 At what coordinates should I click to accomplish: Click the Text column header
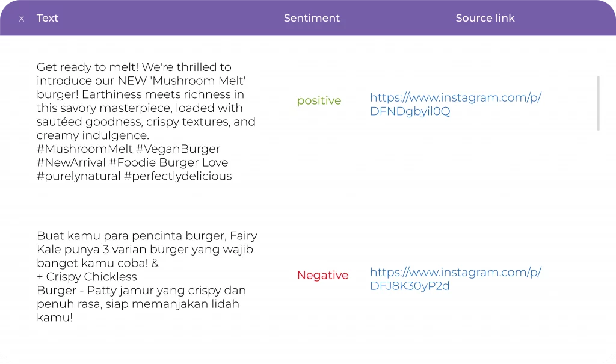pyautogui.click(x=47, y=18)
